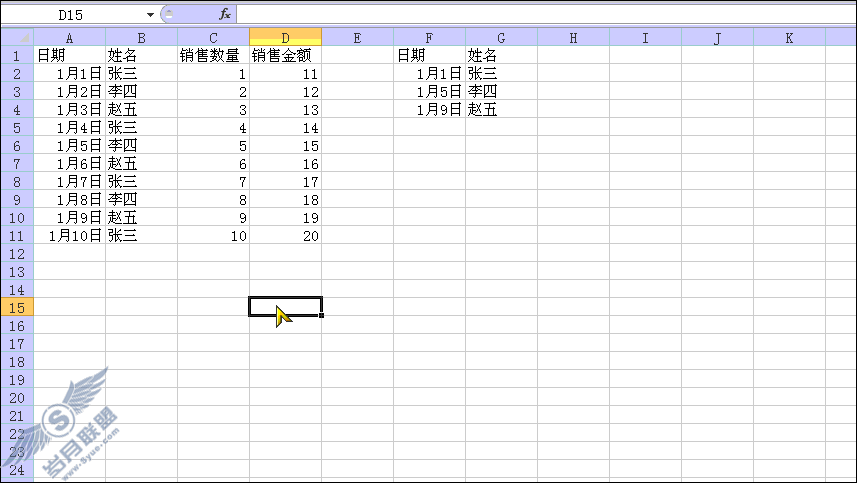Click cell D11 with value 20
Image resolution: width=857 pixels, height=483 pixels.
pos(285,235)
